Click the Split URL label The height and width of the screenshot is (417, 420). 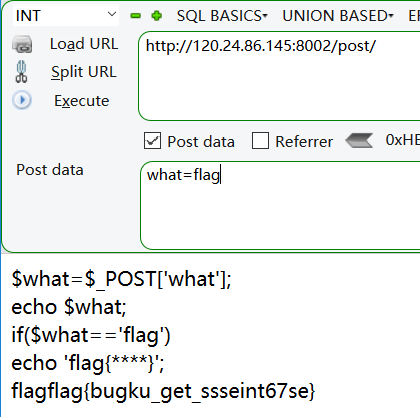[84, 72]
